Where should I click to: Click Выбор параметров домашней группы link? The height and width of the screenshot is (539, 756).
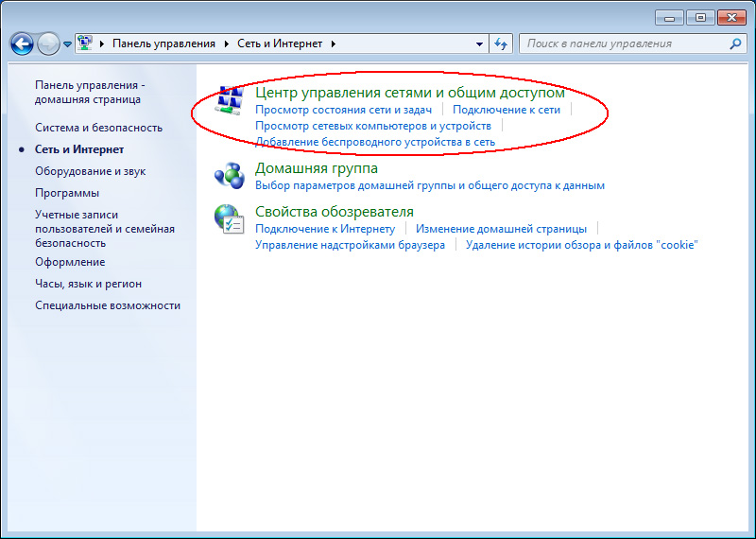coord(430,185)
